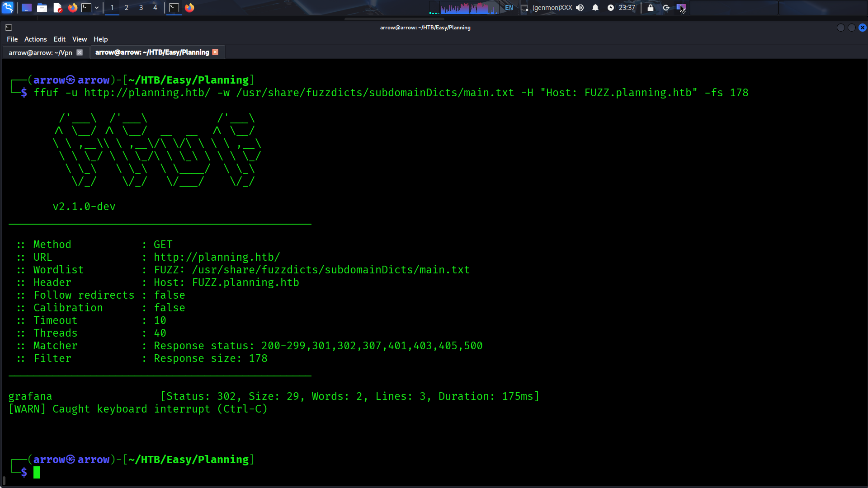This screenshot has width=868, height=488.
Task: Open terminal emulator launcher in panel
Action: 86,8
